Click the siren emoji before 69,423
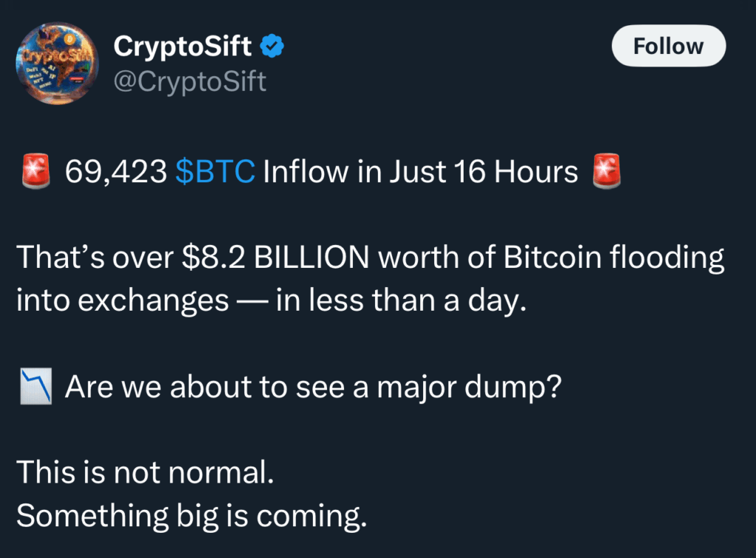Image resolution: width=756 pixels, height=558 pixels. coord(35,171)
